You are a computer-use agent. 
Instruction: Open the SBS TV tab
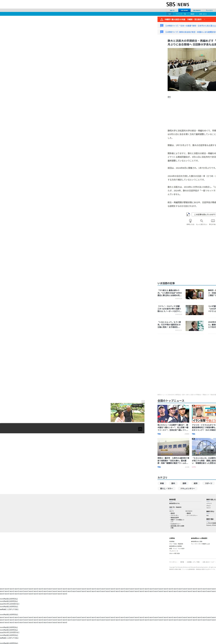click(x=172, y=10)
